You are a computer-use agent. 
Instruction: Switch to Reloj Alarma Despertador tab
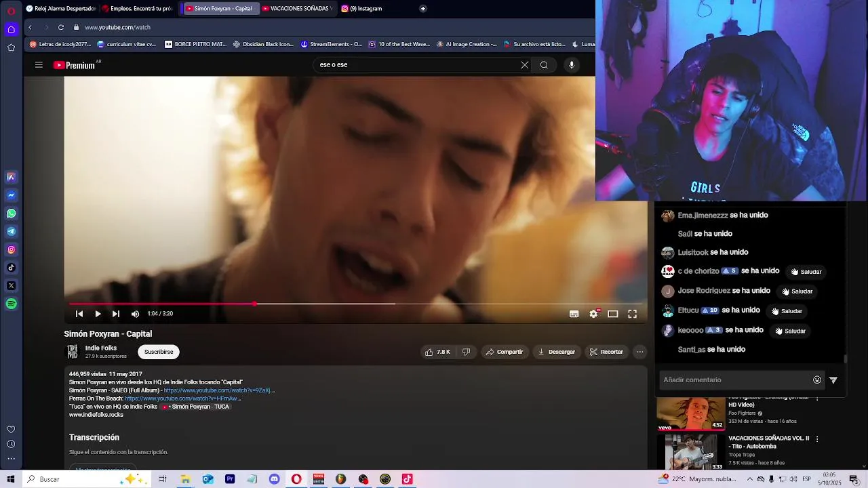[60, 9]
